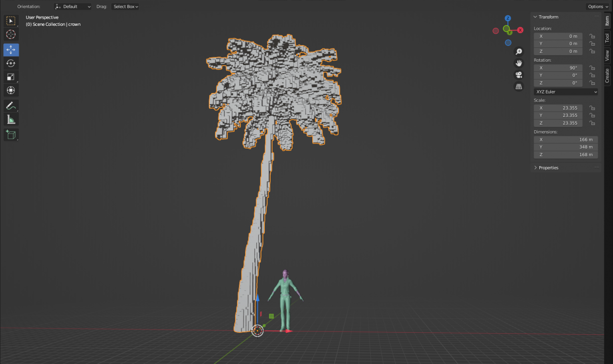Image resolution: width=613 pixels, height=364 pixels.
Task: Select the Add Cube tool
Action: 11,135
